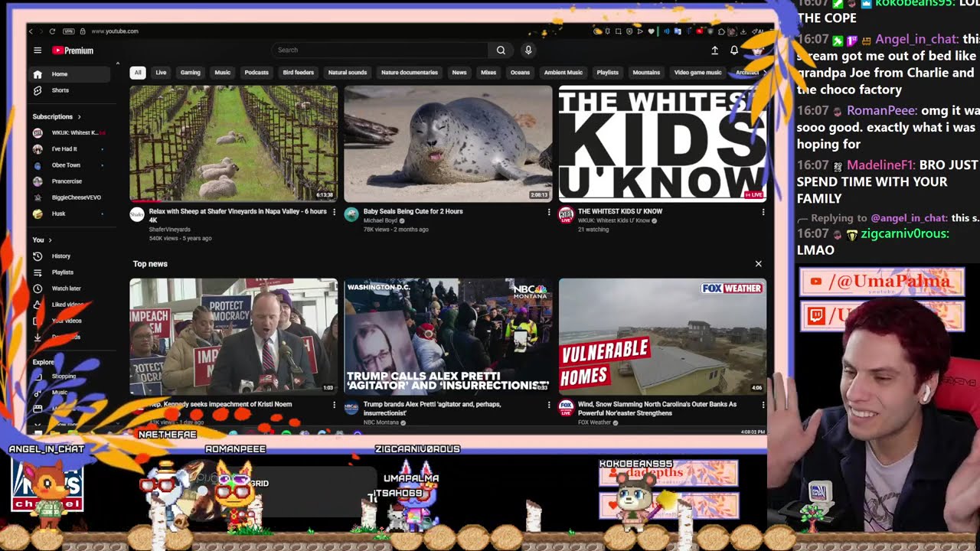
Task: Start voice search with the microphone
Action: (x=528, y=50)
